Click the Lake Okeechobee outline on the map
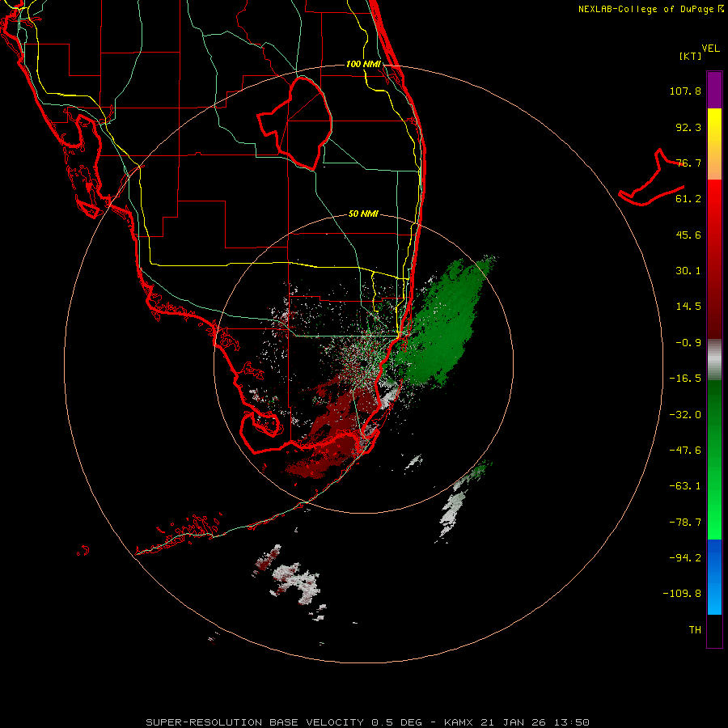Screen dimensions: 728x728 pyautogui.click(x=294, y=123)
